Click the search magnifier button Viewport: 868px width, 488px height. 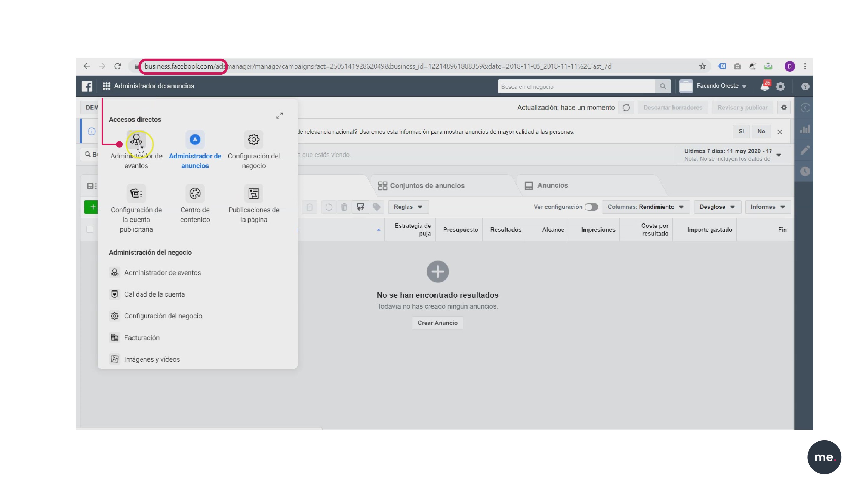click(663, 87)
